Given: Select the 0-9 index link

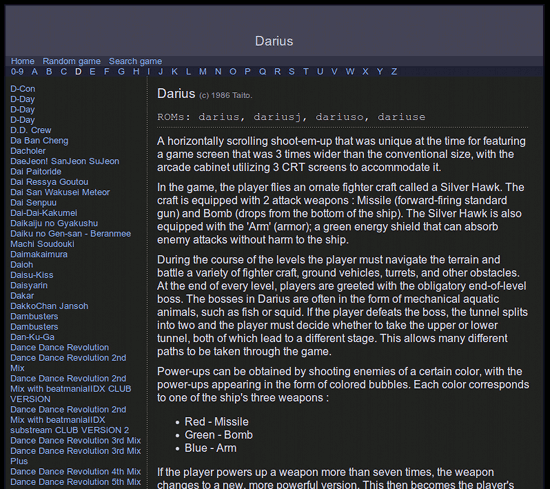Looking at the screenshot, I should [17, 72].
